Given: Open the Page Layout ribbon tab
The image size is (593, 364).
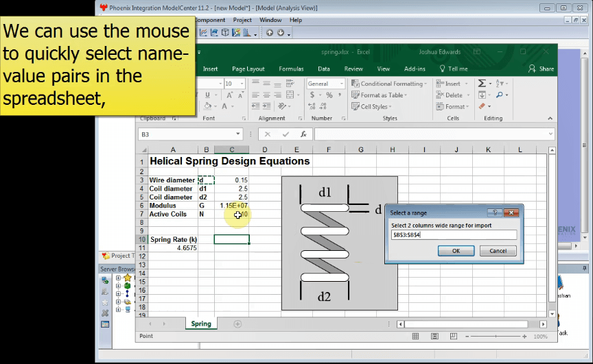Looking at the screenshot, I should click(x=248, y=69).
